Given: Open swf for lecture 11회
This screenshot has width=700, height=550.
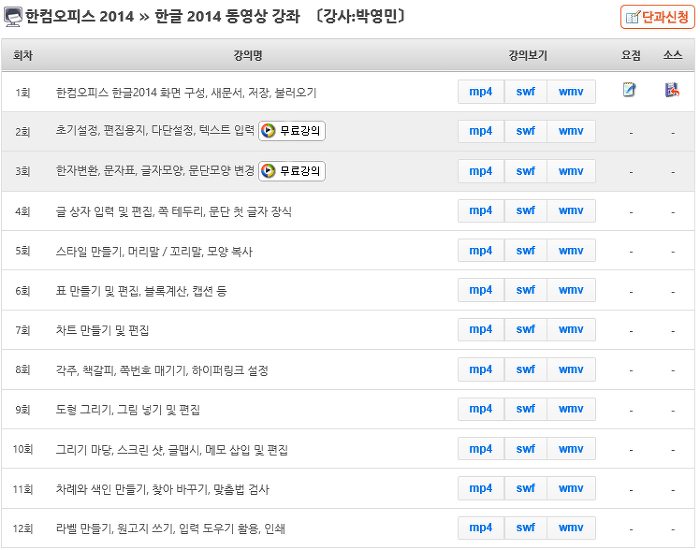Looking at the screenshot, I should click(525, 488).
